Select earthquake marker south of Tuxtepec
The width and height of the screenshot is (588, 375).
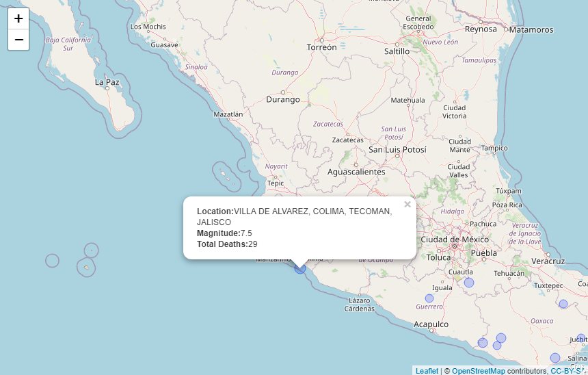(x=563, y=304)
